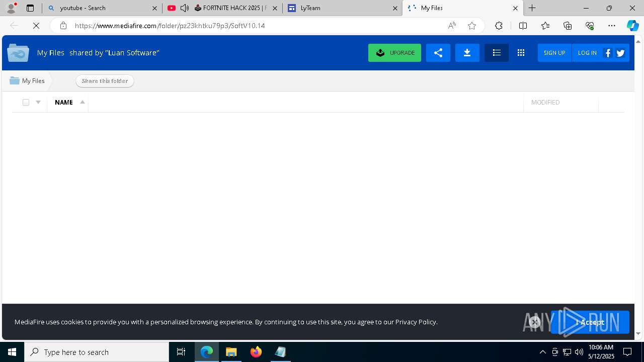The image size is (644, 362).
Task: Open the notifications center
Action: click(627, 352)
